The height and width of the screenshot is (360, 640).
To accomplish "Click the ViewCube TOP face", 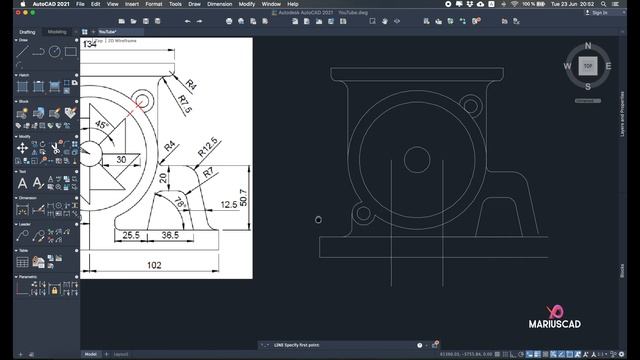I will click(x=588, y=66).
